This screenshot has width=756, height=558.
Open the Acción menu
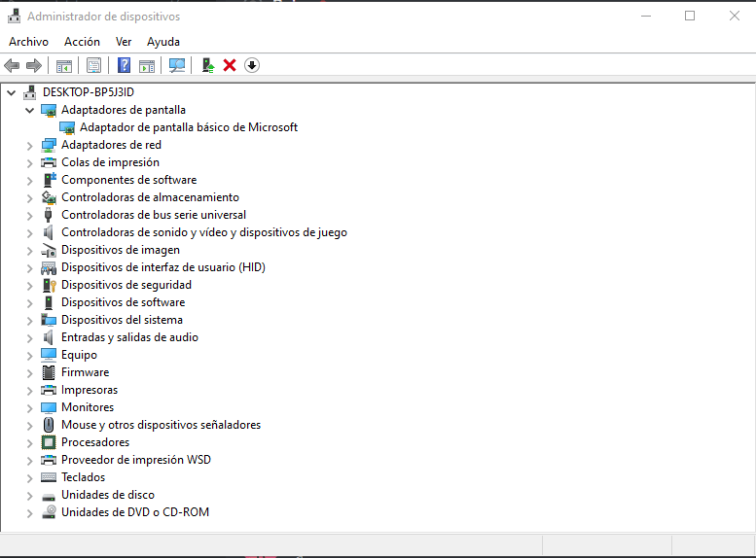[82, 42]
